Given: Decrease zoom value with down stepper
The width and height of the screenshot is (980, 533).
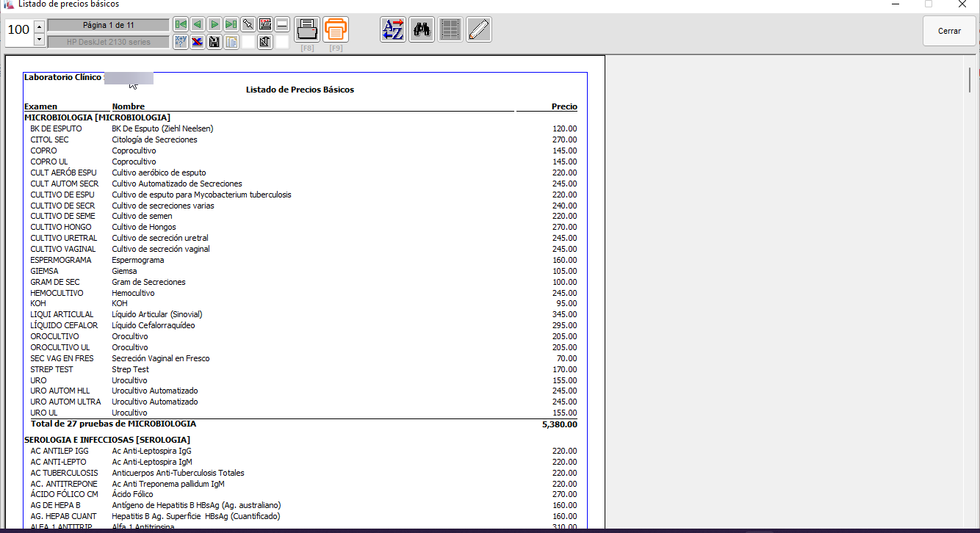Looking at the screenshot, I should (x=40, y=39).
